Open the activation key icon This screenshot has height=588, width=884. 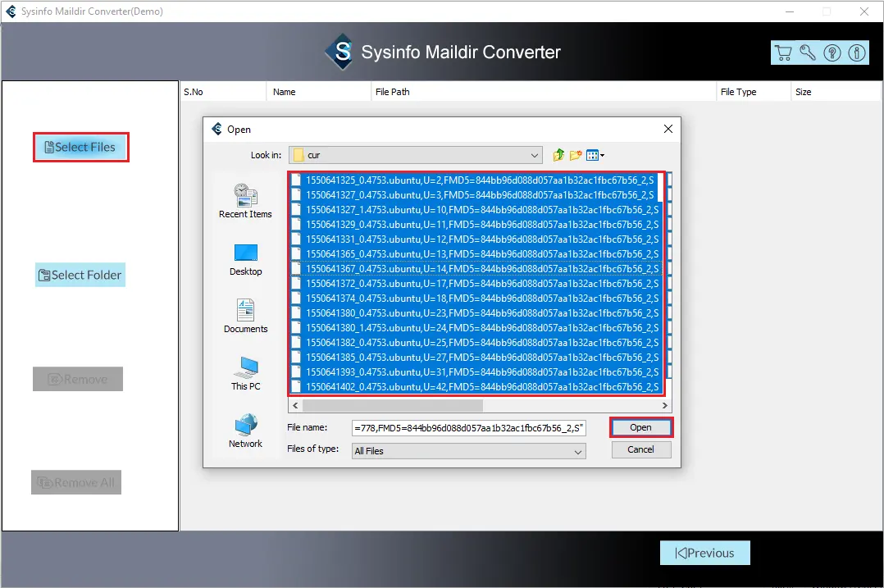tap(807, 53)
